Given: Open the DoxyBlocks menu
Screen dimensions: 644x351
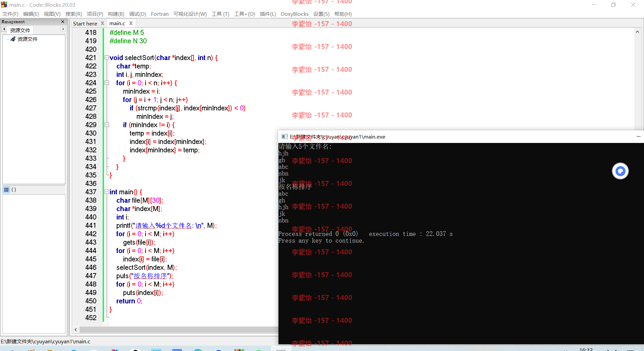Looking at the screenshot, I should (294, 14).
